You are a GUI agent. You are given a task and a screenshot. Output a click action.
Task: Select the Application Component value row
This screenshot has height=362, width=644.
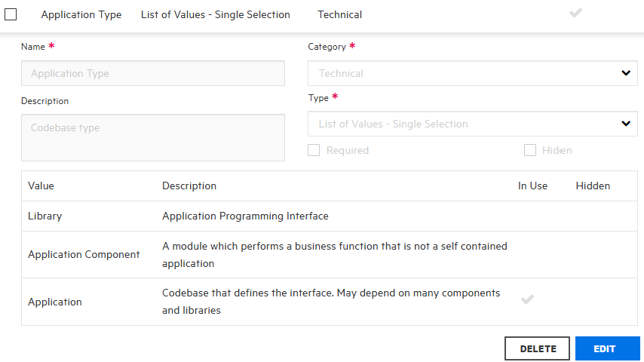[x=84, y=255]
